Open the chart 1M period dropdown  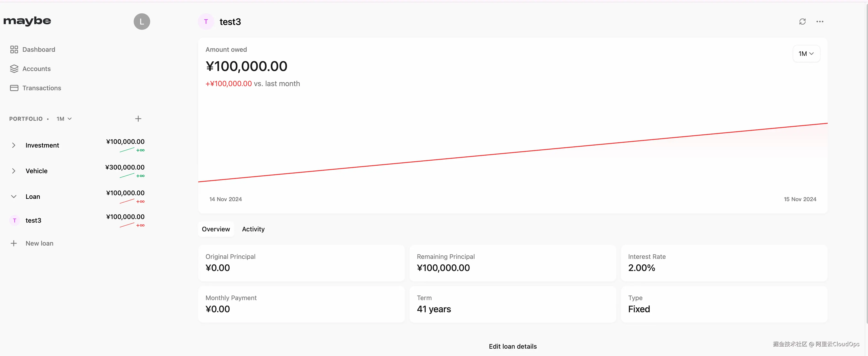tap(806, 54)
